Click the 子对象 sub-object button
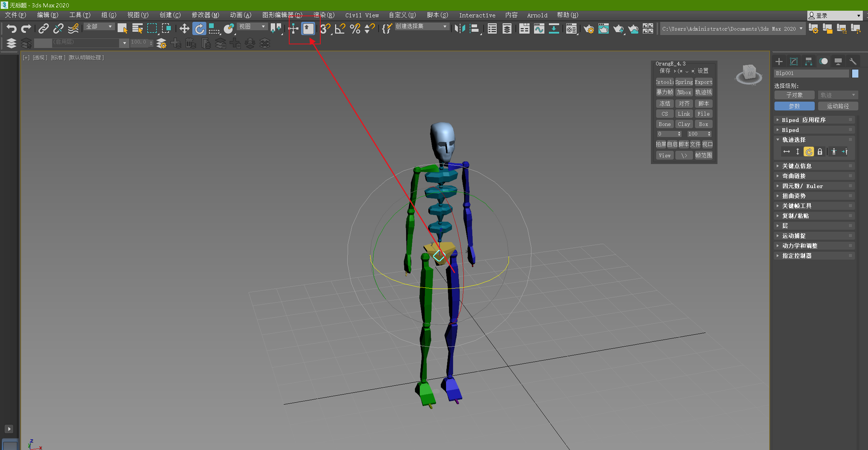The image size is (868, 450). [794, 95]
